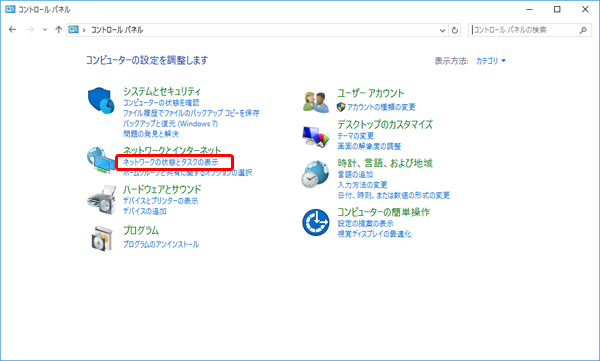Open ユーザー アカウント category heading
Image resolution: width=600 pixels, height=361 pixels.
pos(370,93)
